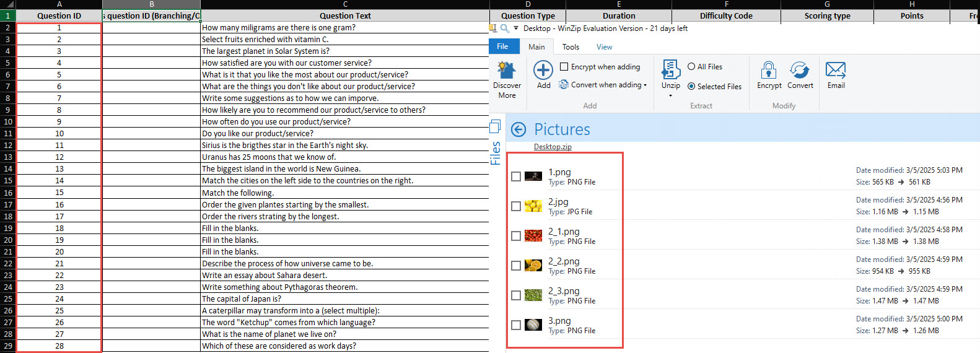Viewport: 980px width, 353px height.
Task: Click the Convert icon in Modify group
Action: [800, 71]
